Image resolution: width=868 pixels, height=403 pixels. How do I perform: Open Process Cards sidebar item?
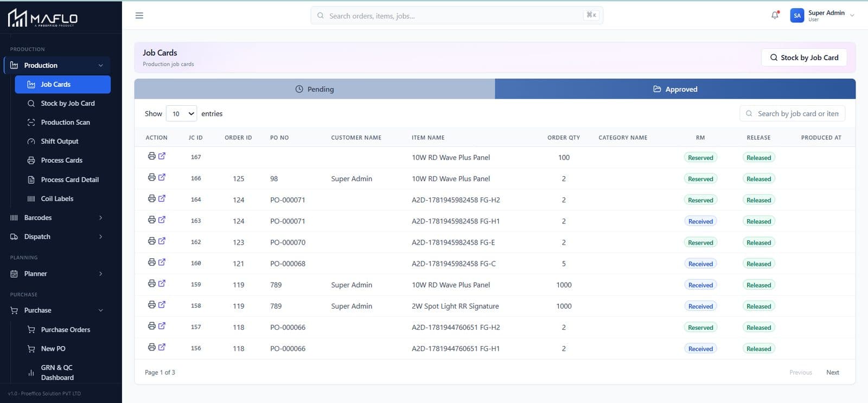[62, 161]
